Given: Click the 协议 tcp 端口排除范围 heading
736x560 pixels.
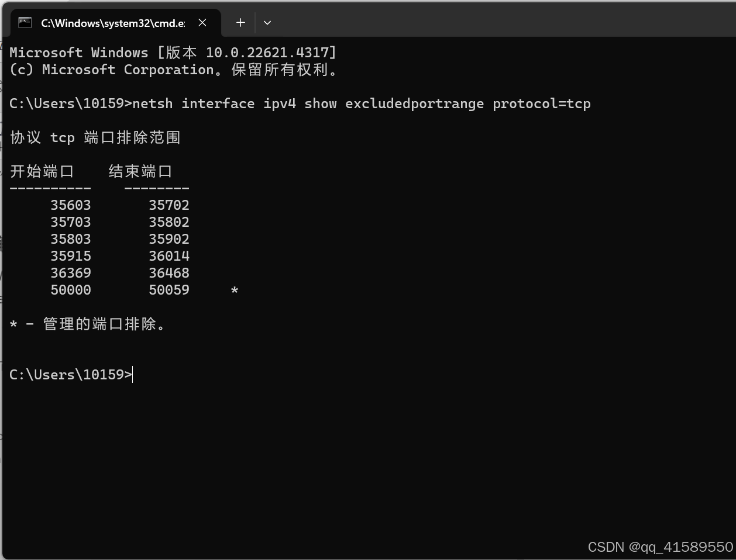Looking at the screenshot, I should tap(95, 137).
